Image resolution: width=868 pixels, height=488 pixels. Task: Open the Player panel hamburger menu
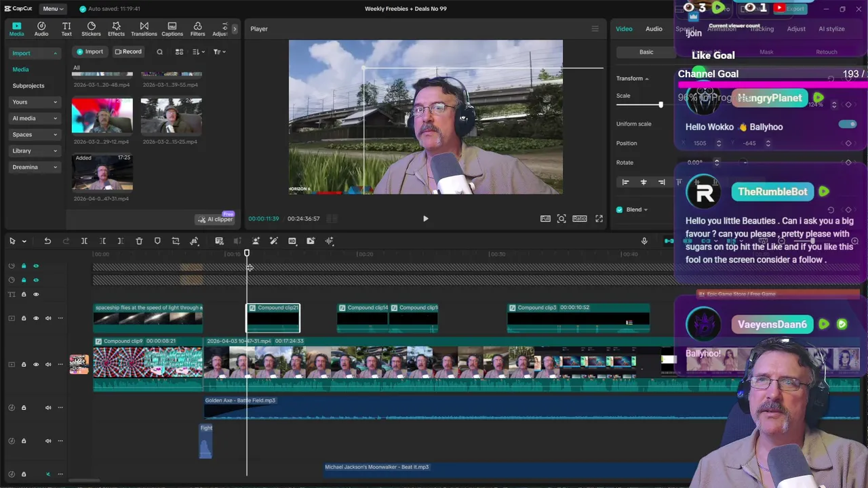[595, 28]
